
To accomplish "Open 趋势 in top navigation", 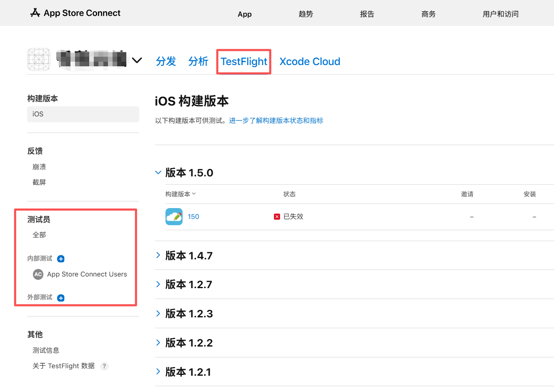I will tap(306, 14).
